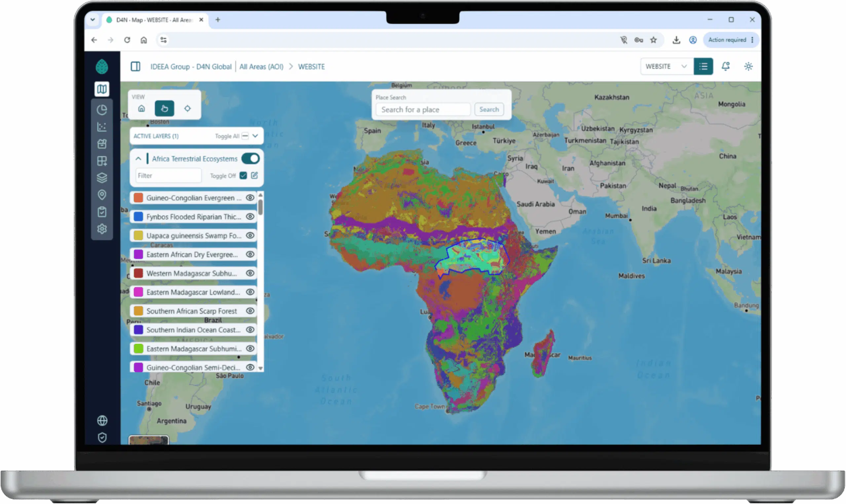This screenshot has width=846, height=504.
Task: Hide Western Madagascar Subhumid eye icon
Action: [250, 273]
